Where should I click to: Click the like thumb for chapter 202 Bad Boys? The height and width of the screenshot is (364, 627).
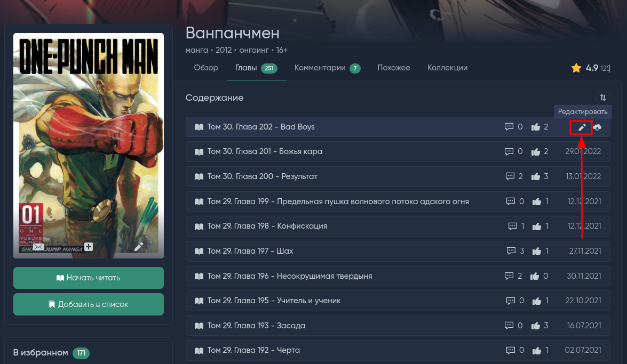(x=535, y=127)
